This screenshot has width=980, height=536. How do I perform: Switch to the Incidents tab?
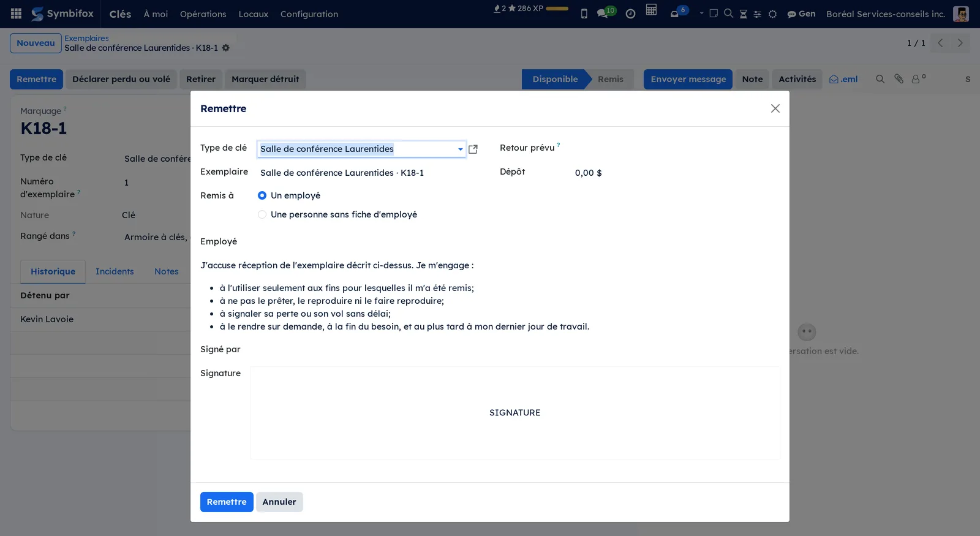click(115, 271)
